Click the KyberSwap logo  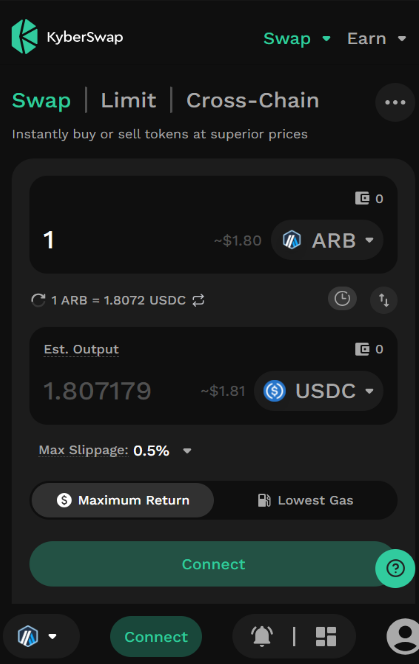click(x=67, y=37)
